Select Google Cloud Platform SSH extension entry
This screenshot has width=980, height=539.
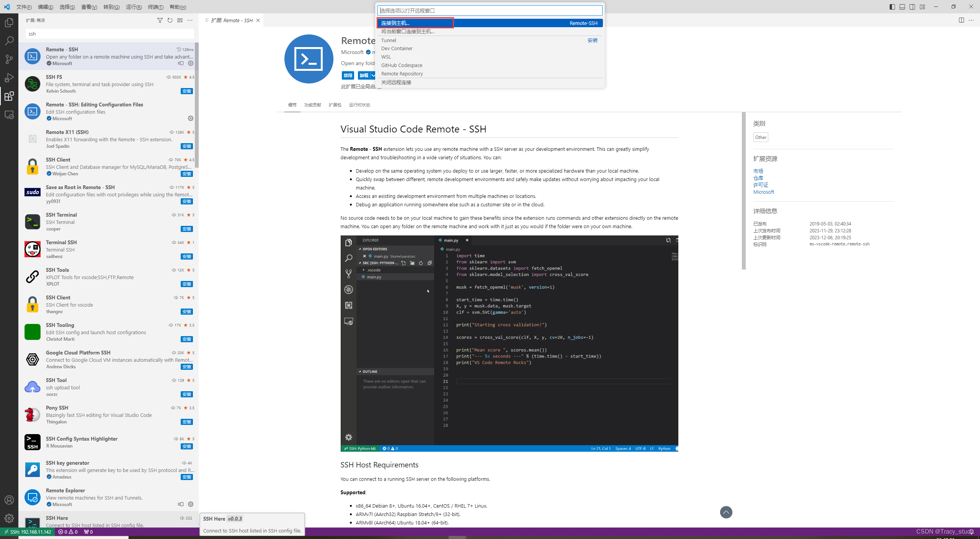(109, 359)
